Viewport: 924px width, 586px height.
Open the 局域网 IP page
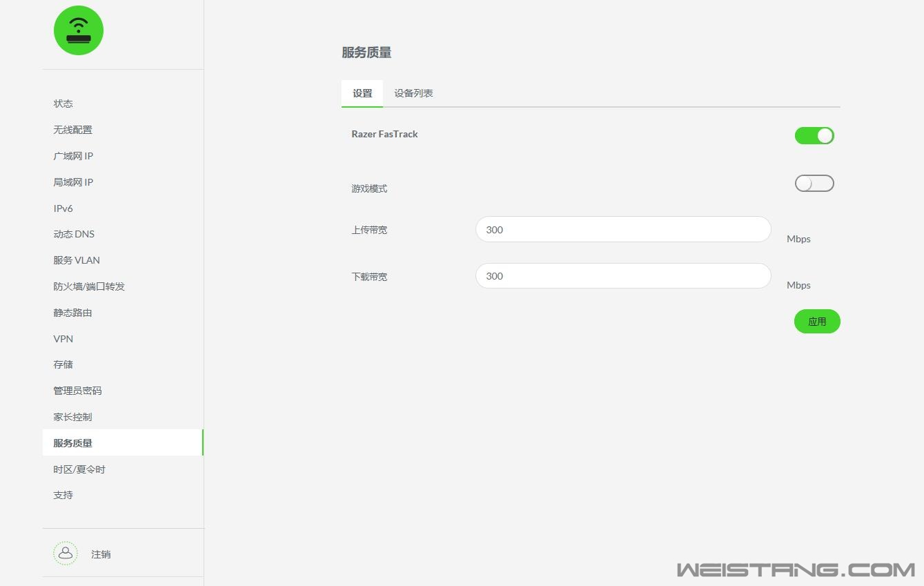[x=73, y=182]
